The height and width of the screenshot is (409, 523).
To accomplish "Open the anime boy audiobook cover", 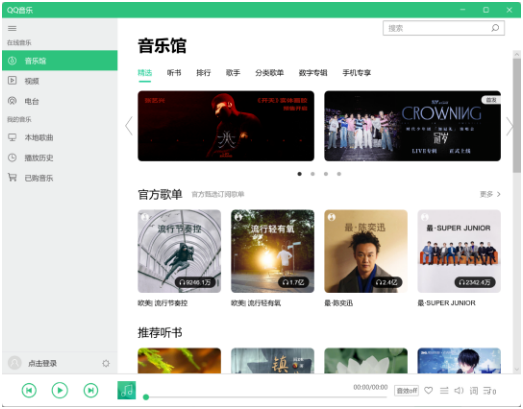I will (459, 361).
